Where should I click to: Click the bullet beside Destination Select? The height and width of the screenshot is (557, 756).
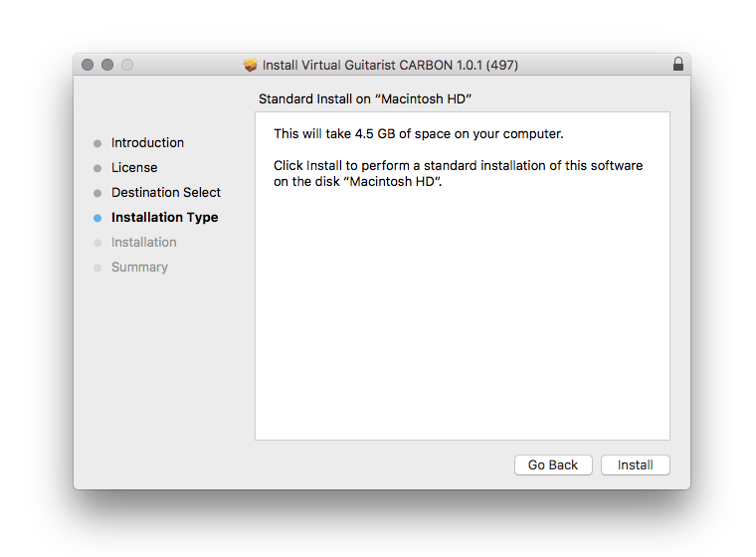pyautogui.click(x=97, y=193)
